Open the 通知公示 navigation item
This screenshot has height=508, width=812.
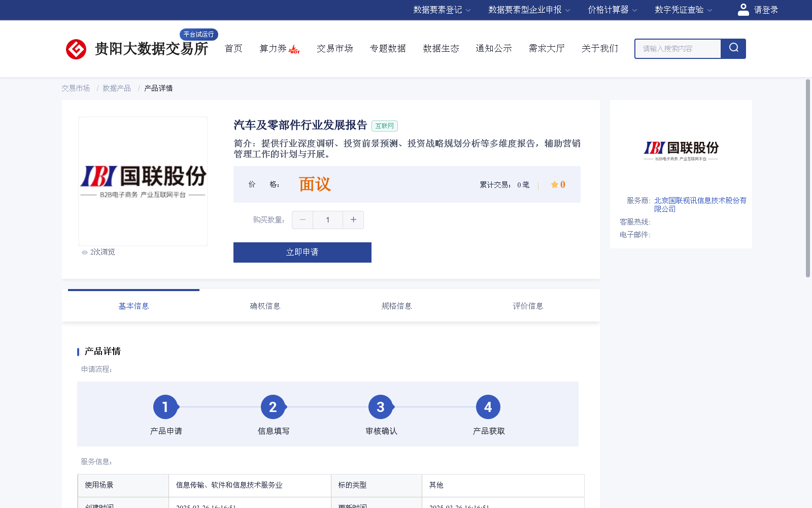tap(494, 48)
